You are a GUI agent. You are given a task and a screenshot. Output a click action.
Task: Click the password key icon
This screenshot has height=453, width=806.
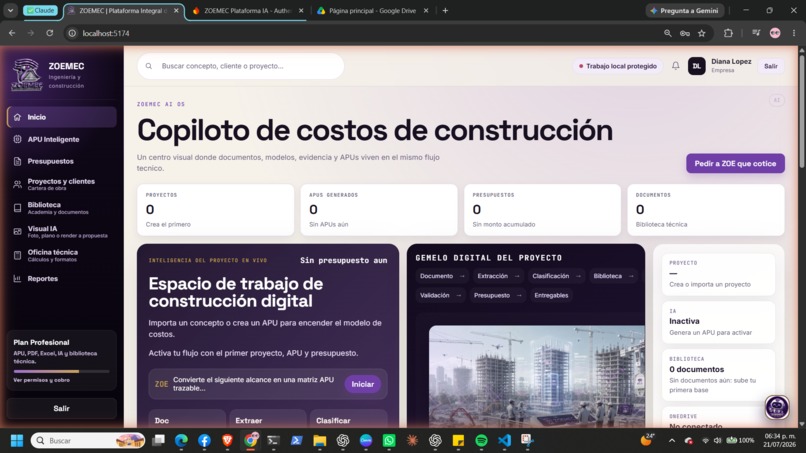click(x=685, y=33)
